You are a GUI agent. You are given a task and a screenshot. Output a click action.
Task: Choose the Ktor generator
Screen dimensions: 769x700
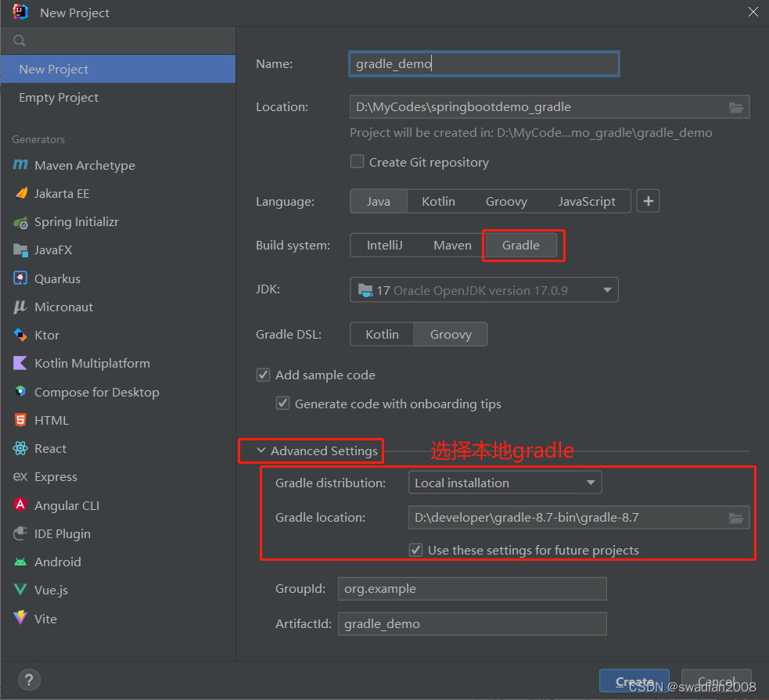click(47, 335)
